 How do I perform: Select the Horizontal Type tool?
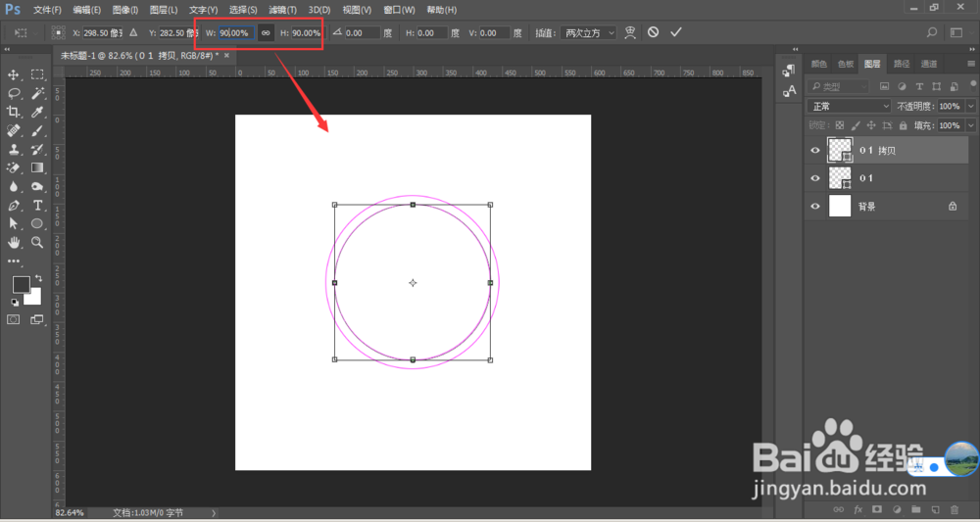[37, 206]
